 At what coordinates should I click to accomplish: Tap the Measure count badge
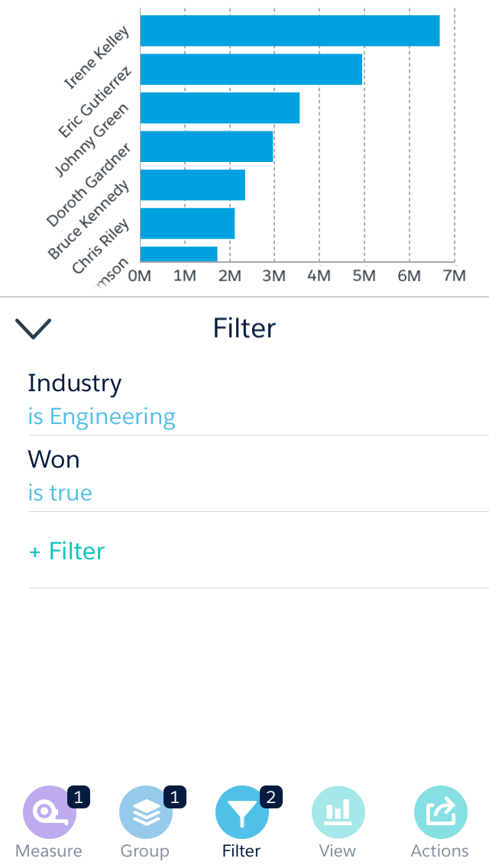[x=79, y=797]
